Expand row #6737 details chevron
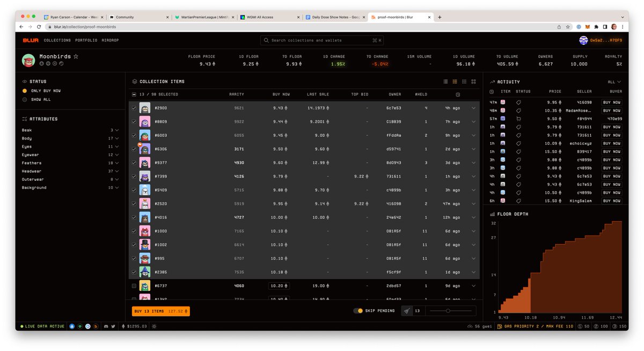The image size is (644, 351). click(x=473, y=286)
